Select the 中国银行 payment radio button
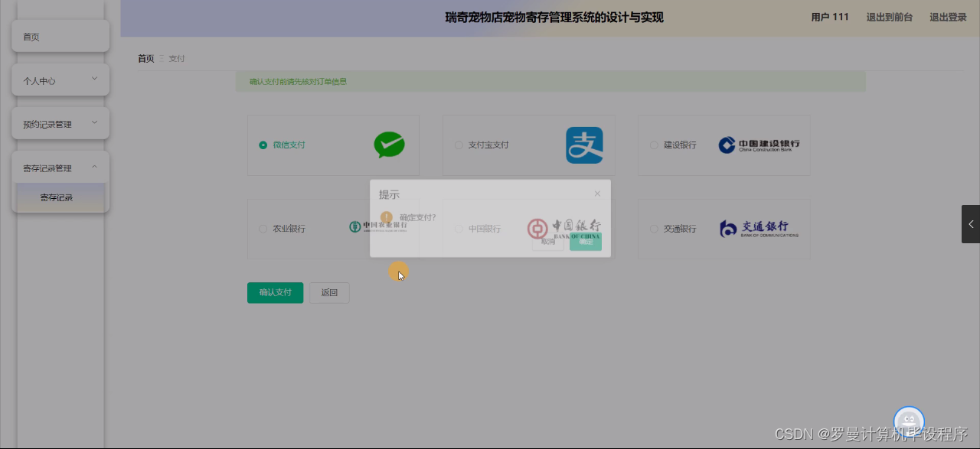Viewport: 980px width, 449px height. pos(458,228)
